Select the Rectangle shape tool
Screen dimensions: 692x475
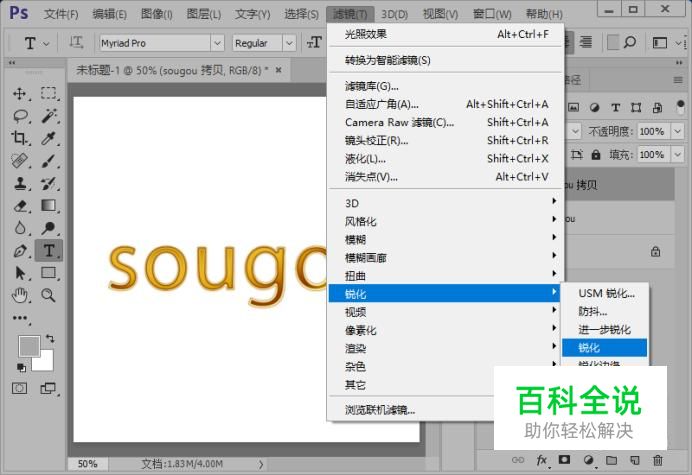pos(49,273)
